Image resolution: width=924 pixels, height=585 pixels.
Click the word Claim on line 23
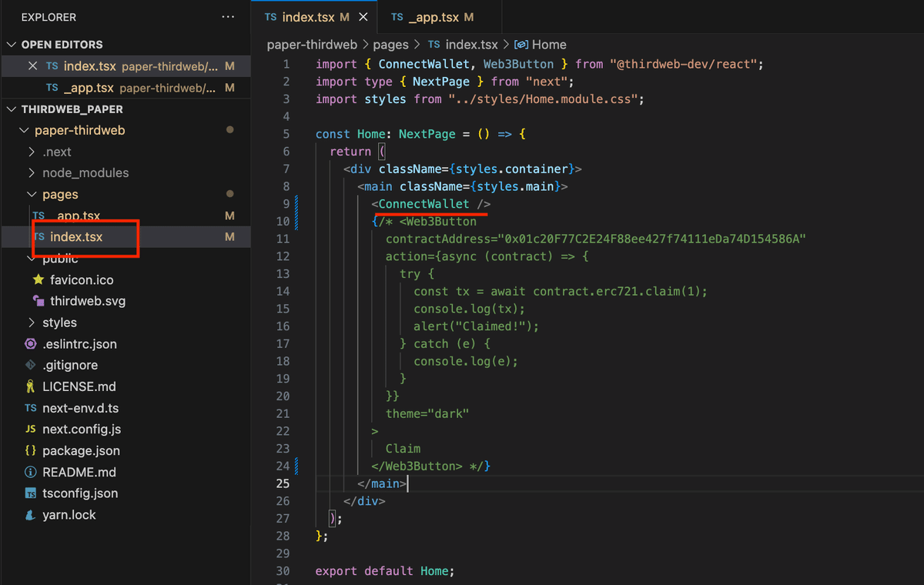pyautogui.click(x=403, y=449)
